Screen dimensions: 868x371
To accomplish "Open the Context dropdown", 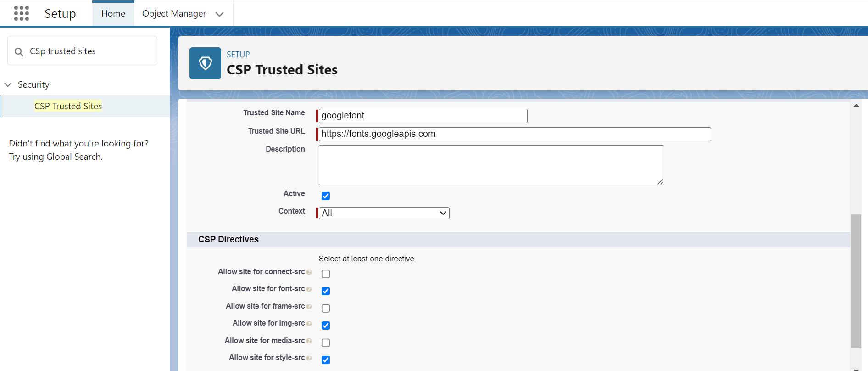I will click(384, 213).
